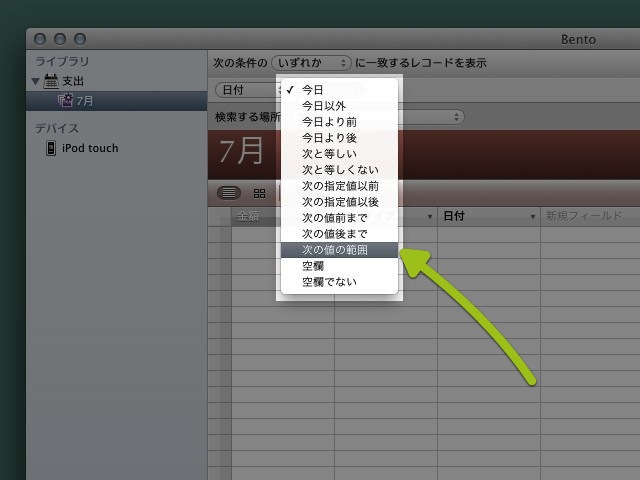Open the いずれか match dropdown
Screen dimensions: 640x480
(x=311, y=63)
